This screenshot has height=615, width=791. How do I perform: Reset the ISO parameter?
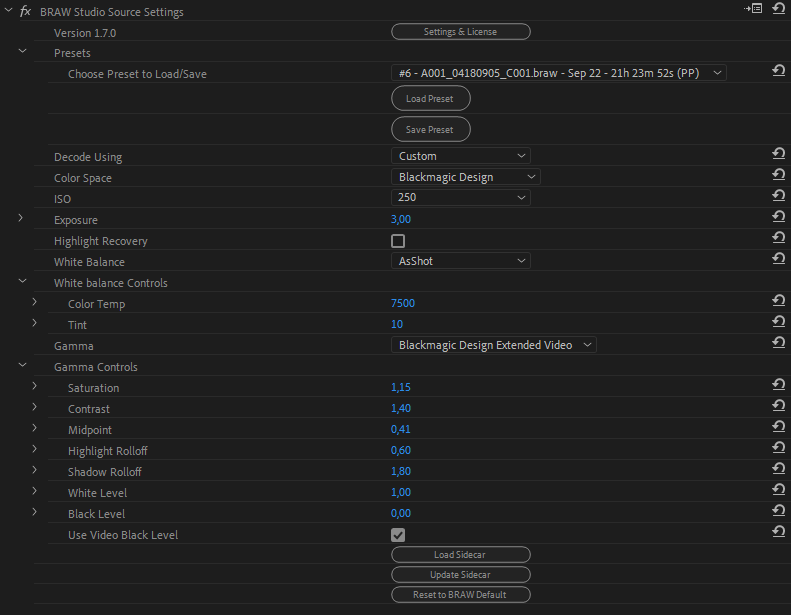[778, 198]
